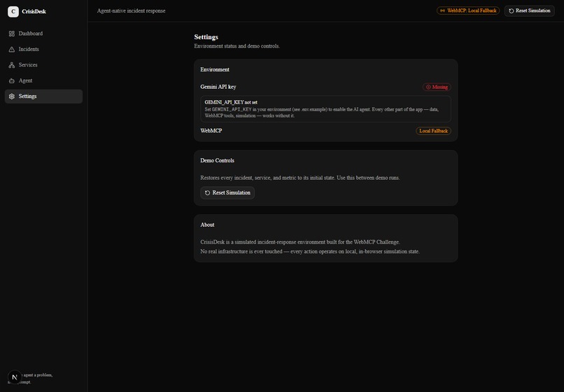The image size is (564, 392).
Task: Click the Agent bot icon
Action: 12,80
